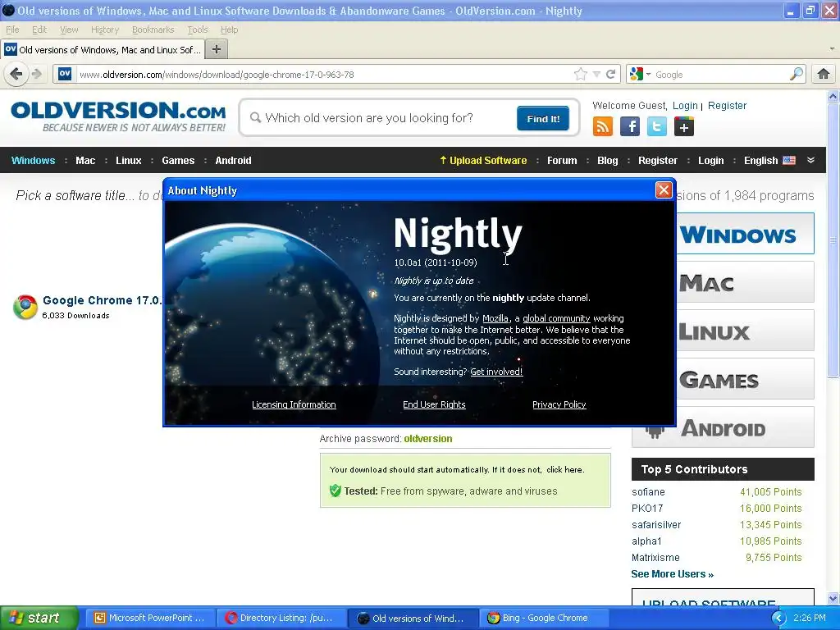The width and height of the screenshot is (840, 630).
Task: Open Forum in the nav bar
Action: (562, 160)
